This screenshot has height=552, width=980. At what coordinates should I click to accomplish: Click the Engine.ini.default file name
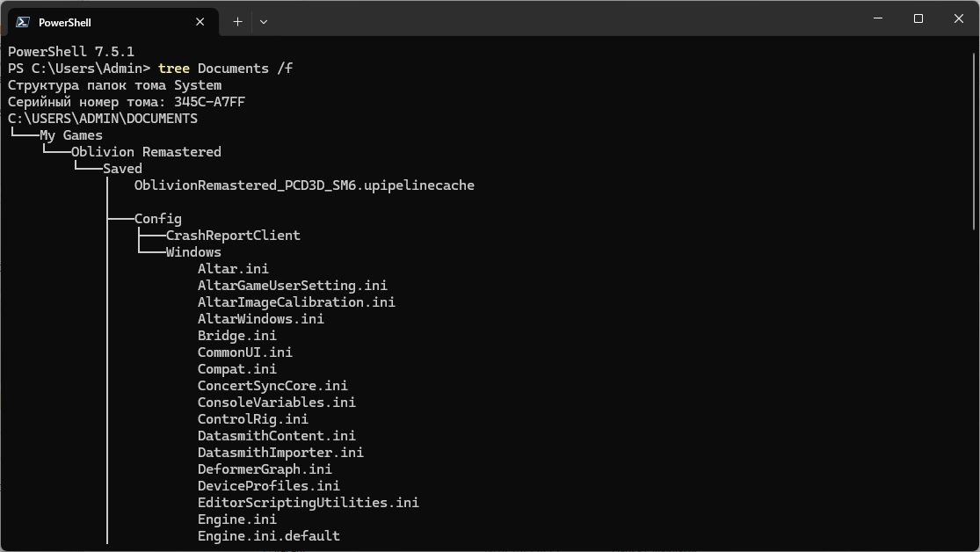point(269,536)
